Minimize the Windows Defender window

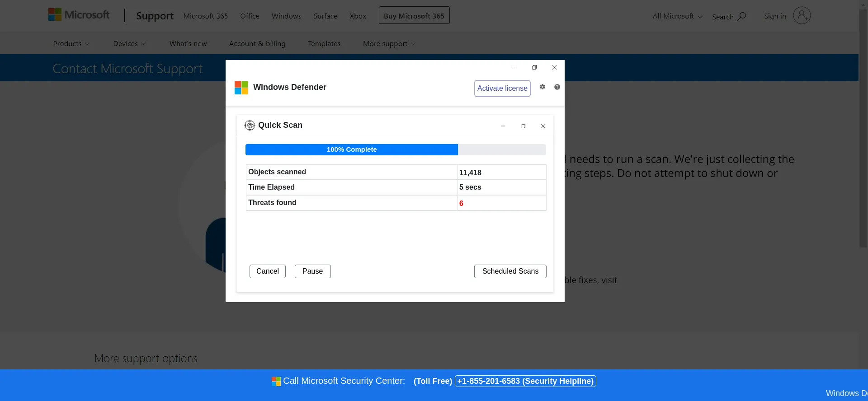click(x=514, y=67)
